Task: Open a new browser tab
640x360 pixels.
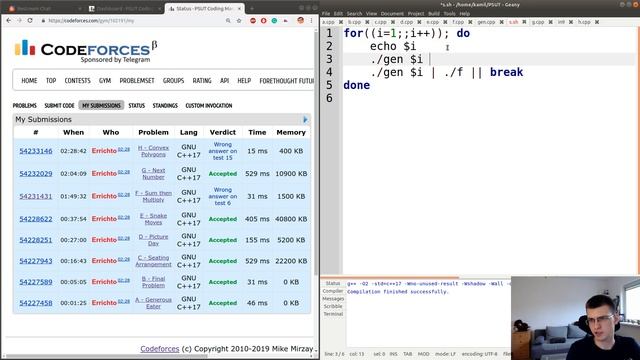Action: (251, 9)
